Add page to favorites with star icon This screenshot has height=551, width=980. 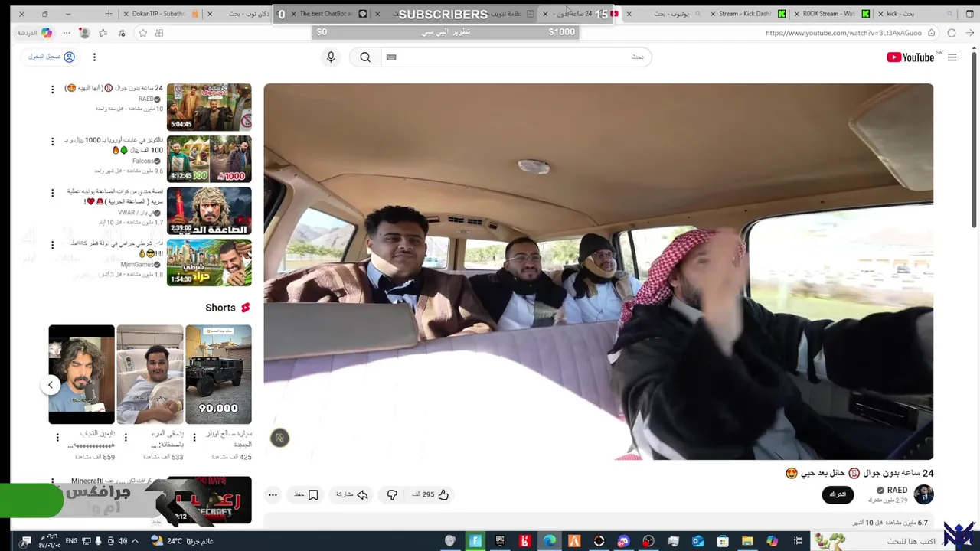(x=142, y=33)
